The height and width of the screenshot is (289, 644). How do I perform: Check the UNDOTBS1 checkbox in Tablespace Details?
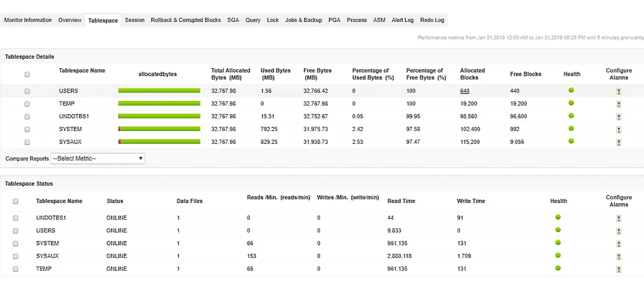(x=27, y=117)
